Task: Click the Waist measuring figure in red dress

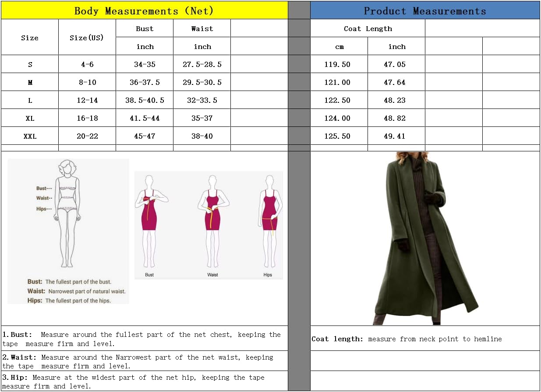Action: pyautogui.click(x=212, y=223)
